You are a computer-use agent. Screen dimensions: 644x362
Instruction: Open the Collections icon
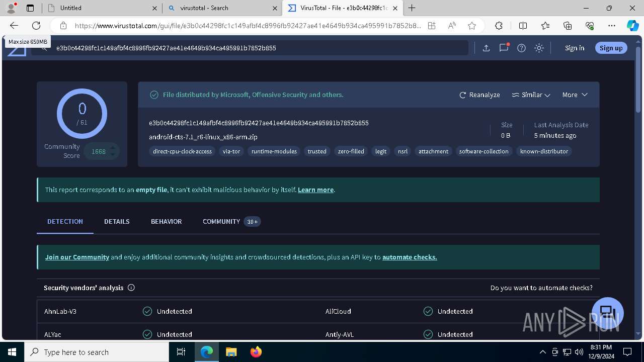[568, 26]
